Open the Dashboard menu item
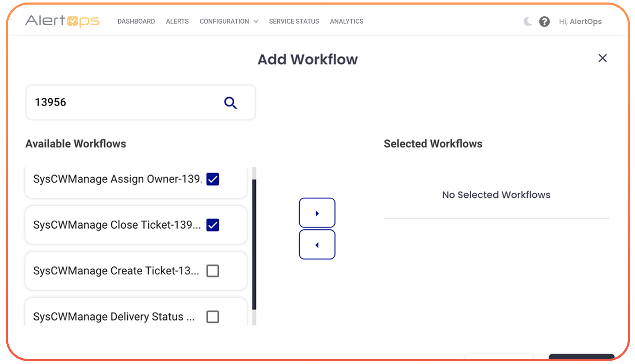This screenshot has width=635, height=364. tap(136, 21)
